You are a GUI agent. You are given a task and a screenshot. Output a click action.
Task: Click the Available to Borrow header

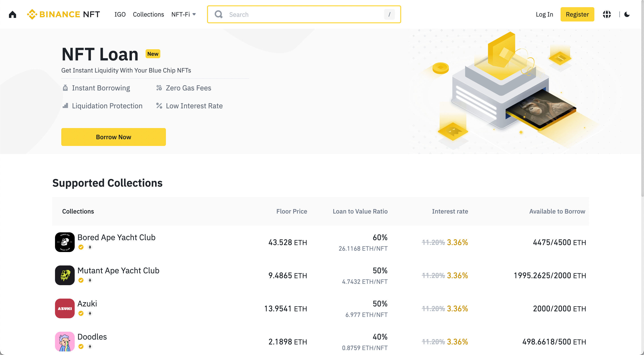[557, 211]
